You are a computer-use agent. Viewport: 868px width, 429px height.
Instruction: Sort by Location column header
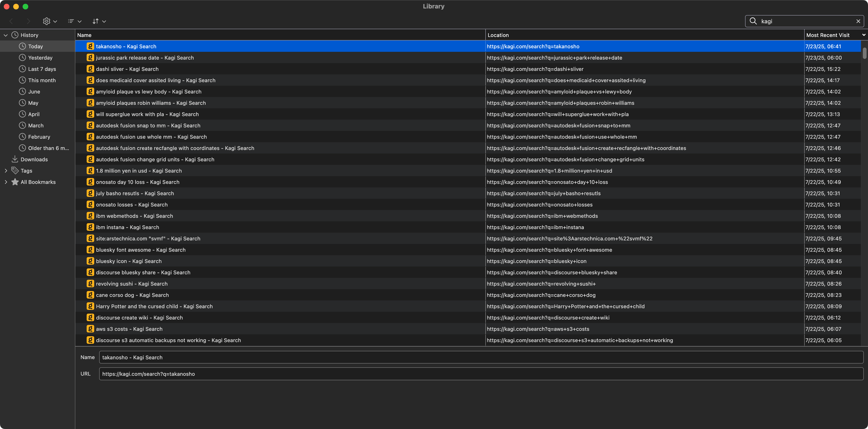point(645,35)
